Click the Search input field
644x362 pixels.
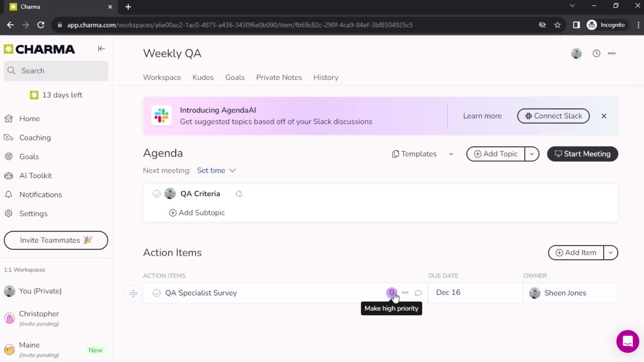tap(56, 71)
